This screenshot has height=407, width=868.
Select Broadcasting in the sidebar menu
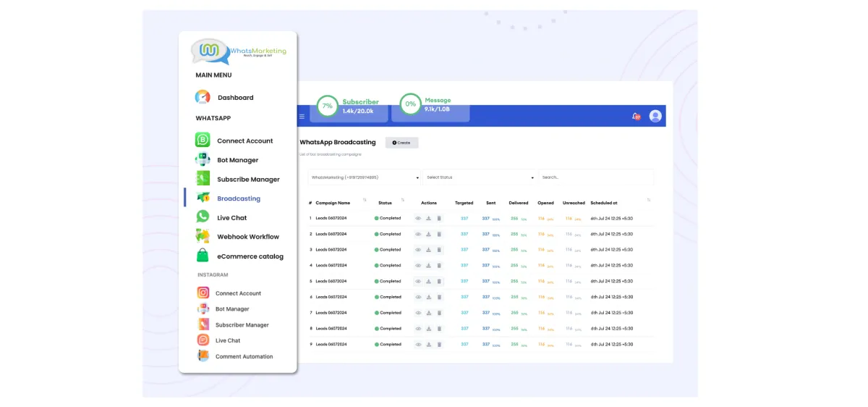tap(238, 198)
